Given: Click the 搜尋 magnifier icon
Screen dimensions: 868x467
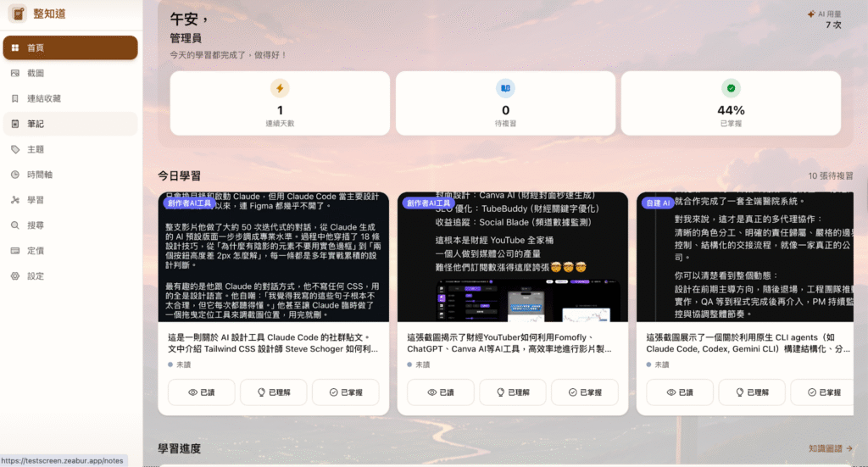Looking at the screenshot, I should 15,225.
